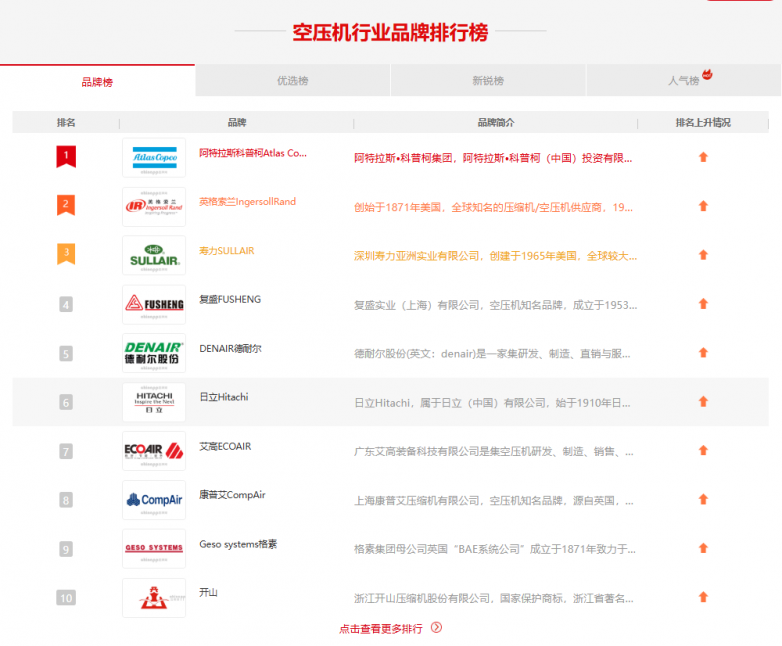The image size is (782, 646).
Task: Click the 开山 logo thumbnail
Action: click(154, 598)
